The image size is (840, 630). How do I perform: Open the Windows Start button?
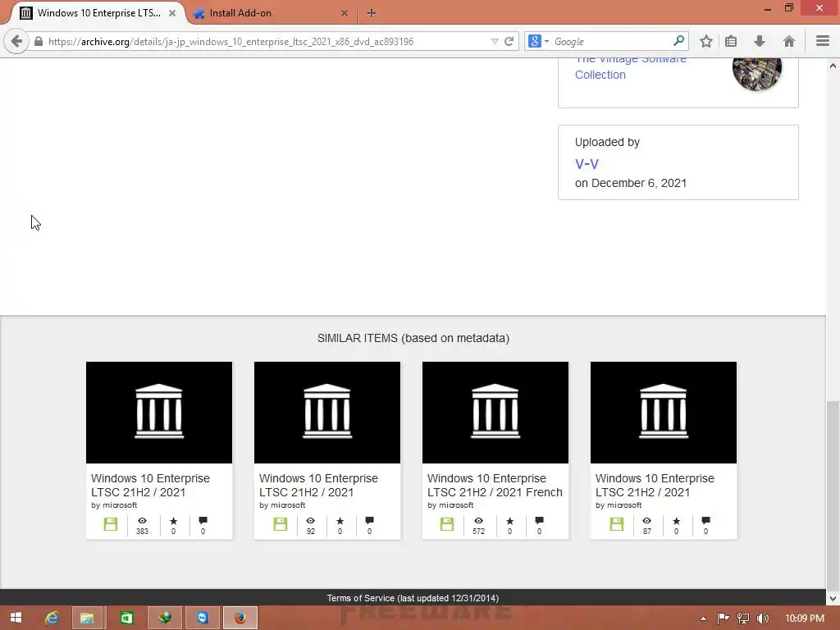pyautogui.click(x=16, y=618)
